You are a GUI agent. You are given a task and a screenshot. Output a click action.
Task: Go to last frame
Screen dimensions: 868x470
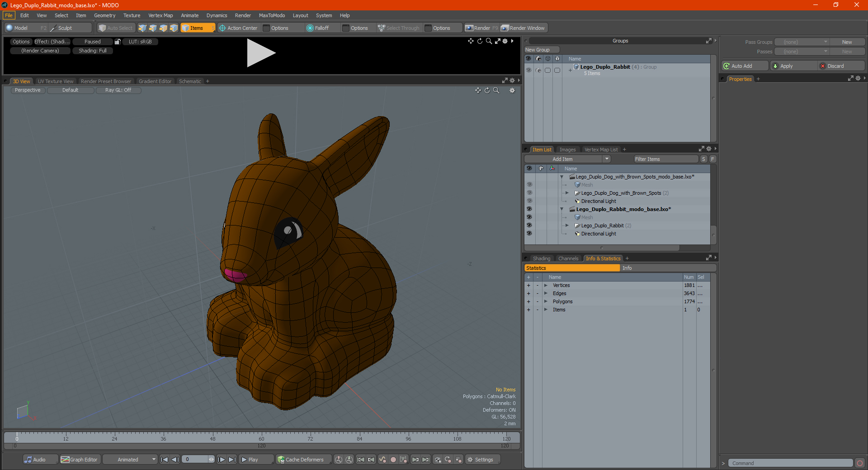tap(232, 460)
